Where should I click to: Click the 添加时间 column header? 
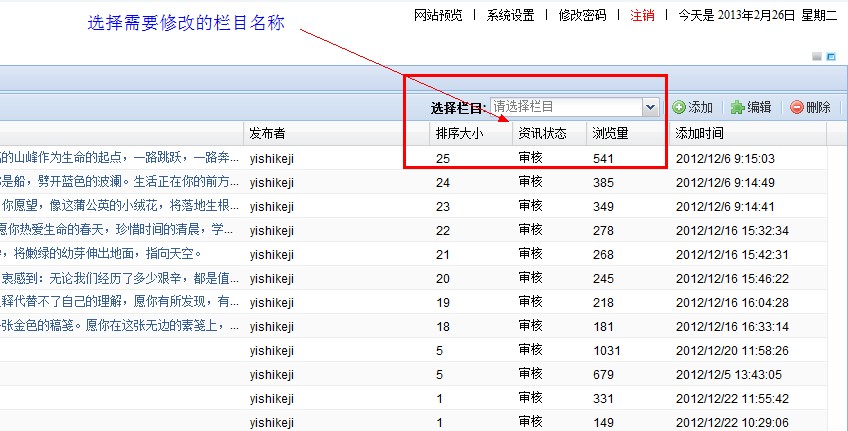700,133
